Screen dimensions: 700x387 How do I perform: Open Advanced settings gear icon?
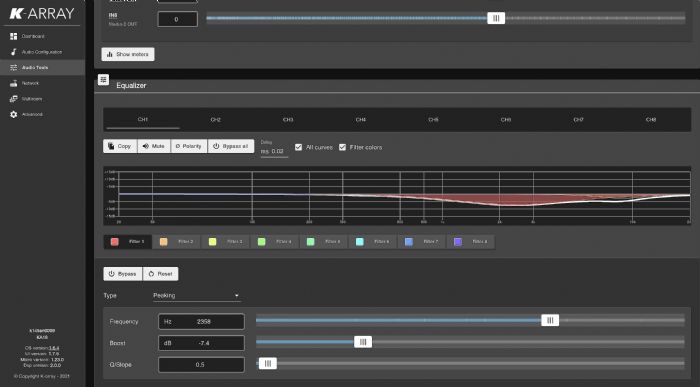click(x=13, y=114)
